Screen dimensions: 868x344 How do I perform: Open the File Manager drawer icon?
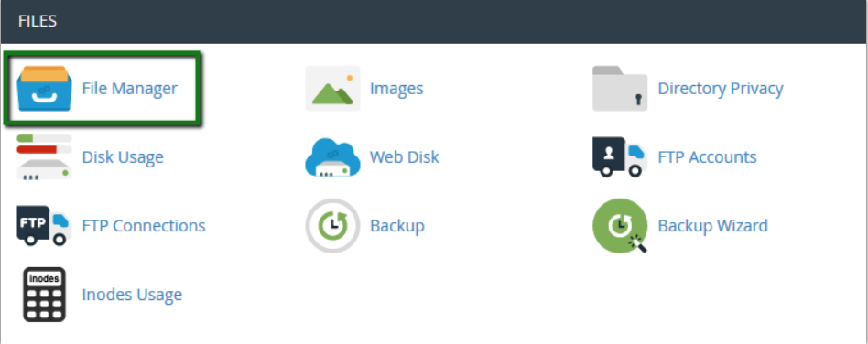[44, 89]
